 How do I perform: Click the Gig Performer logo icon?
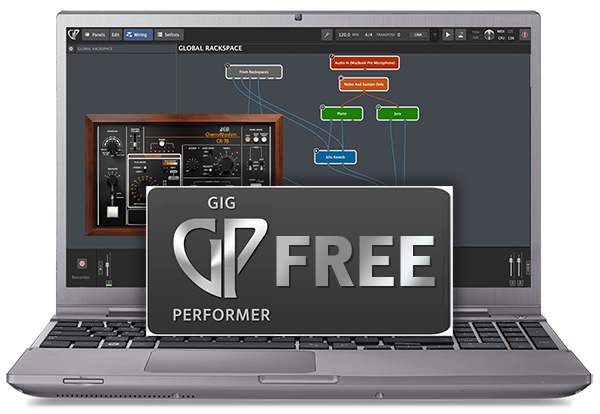coord(74,33)
